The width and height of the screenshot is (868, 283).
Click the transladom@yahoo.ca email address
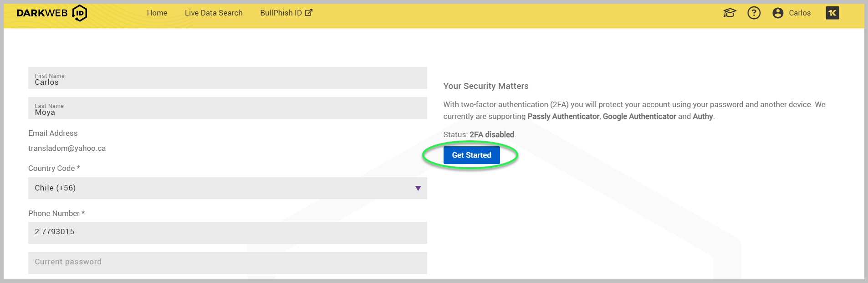coord(67,149)
